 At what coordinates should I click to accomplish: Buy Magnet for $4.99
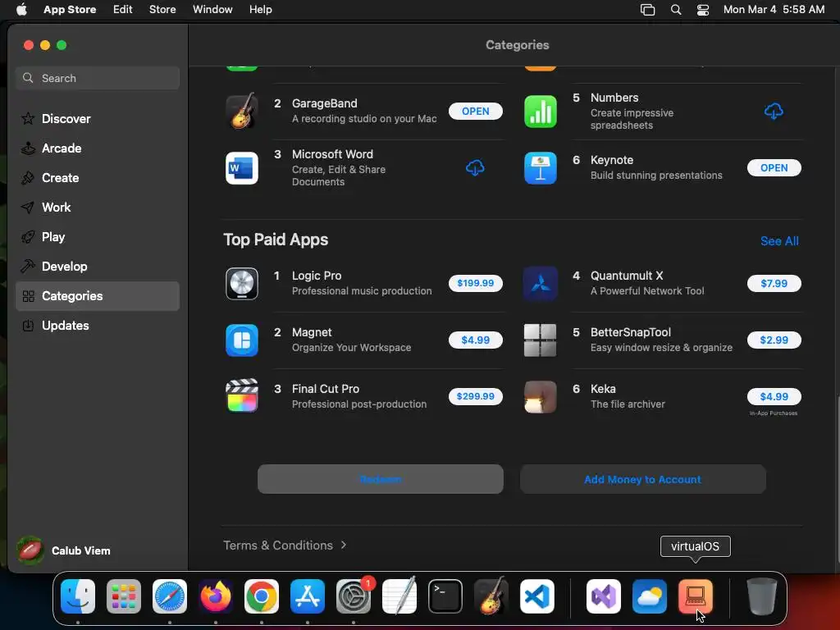tap(475, 340)
